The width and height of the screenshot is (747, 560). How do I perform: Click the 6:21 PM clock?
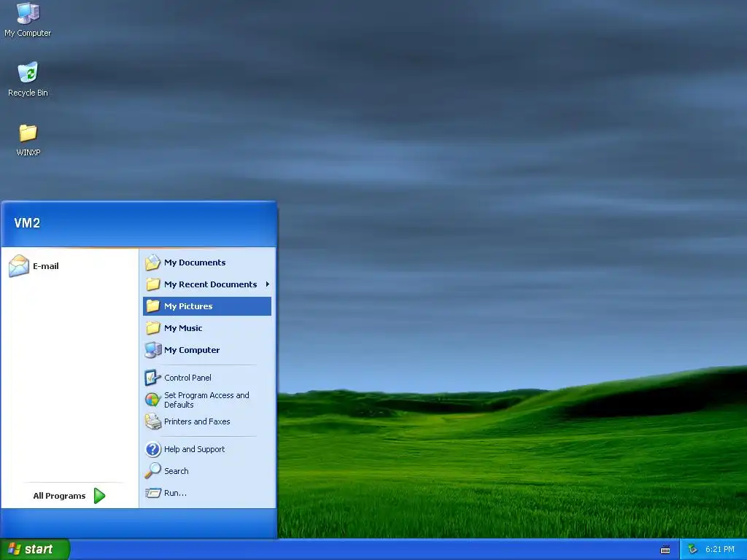(719, 550)
